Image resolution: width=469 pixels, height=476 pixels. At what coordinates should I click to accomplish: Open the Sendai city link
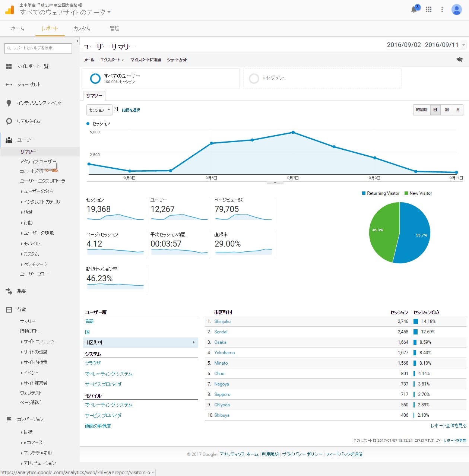[221, 332]
